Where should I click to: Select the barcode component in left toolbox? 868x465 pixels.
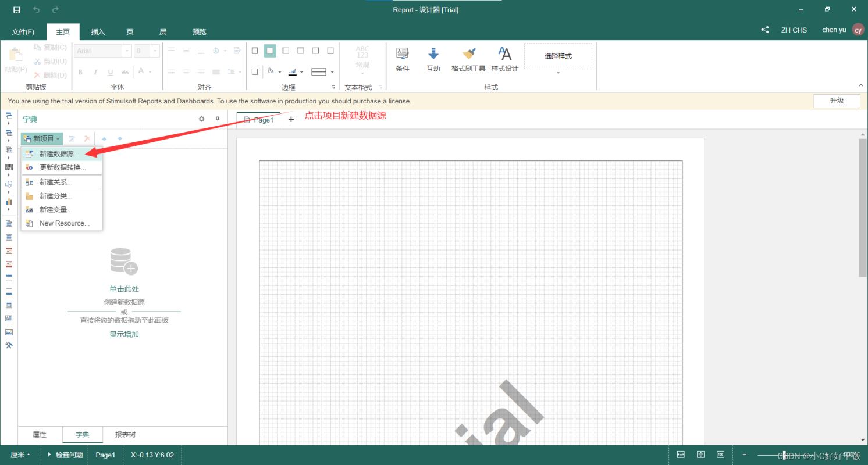pyautogui.click(x=9, y=167)
